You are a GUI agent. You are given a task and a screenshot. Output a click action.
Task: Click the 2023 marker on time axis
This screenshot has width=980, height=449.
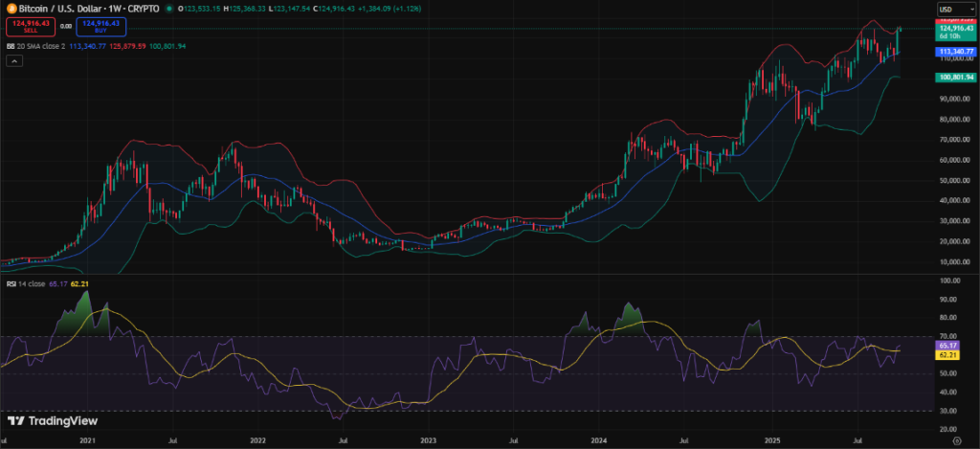click(429, 441)
